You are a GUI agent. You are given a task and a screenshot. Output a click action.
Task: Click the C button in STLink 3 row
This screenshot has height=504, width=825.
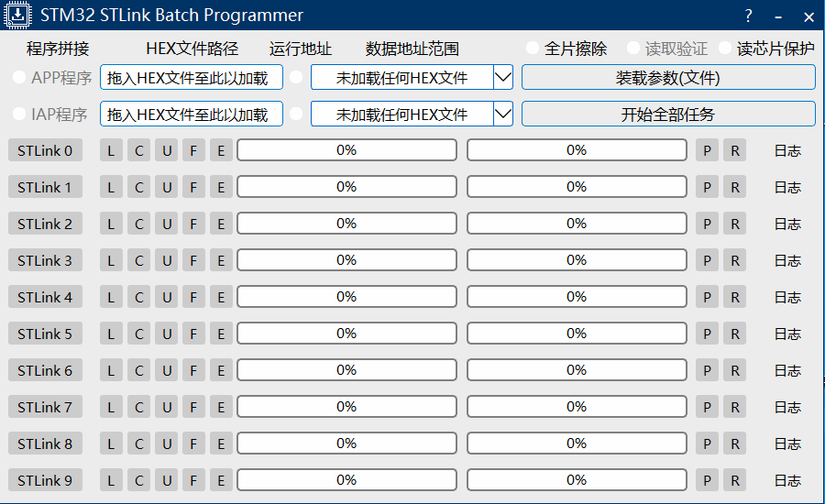tap(139, 260)
